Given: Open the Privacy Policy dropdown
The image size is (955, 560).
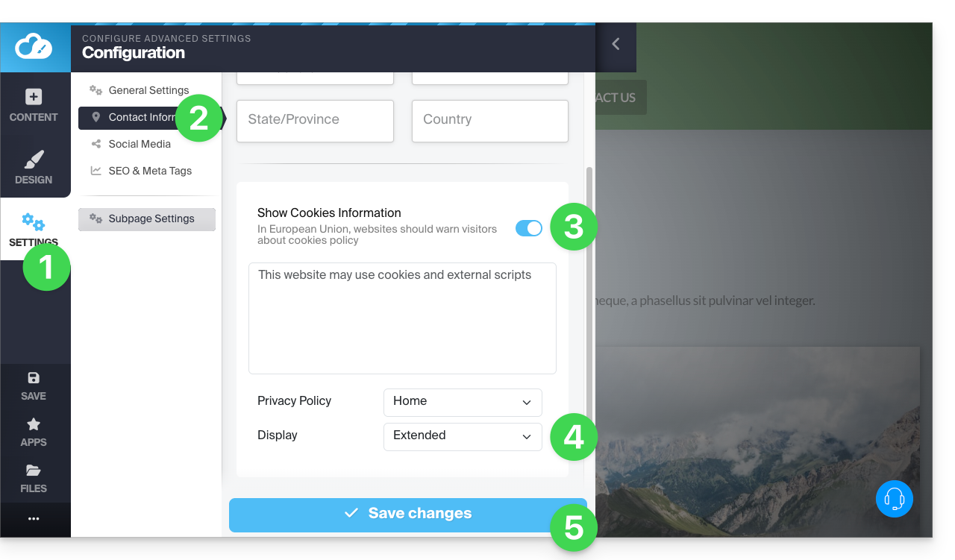Looking at the screenshot, I should click(x=463, y=402).
